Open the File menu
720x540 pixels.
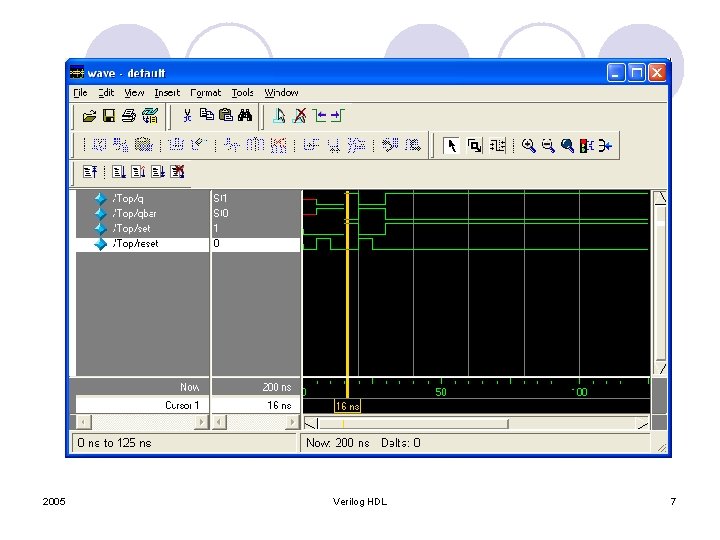point(80,93)
